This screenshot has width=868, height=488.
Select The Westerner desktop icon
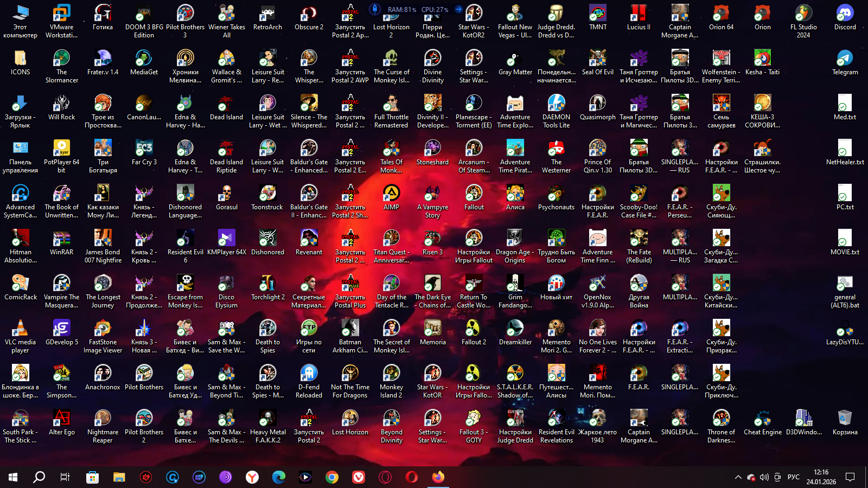click(x=556, y=156)
